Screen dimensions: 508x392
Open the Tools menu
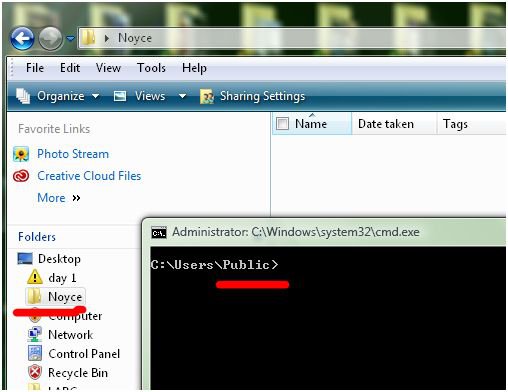(x=151, y=68)
